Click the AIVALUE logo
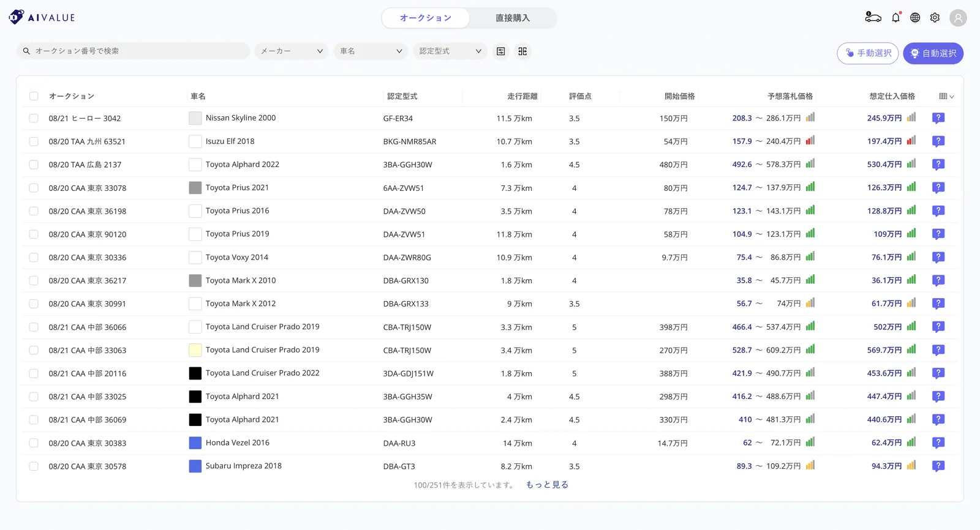This screenshot has height=530, width=980. click(42, 17)
